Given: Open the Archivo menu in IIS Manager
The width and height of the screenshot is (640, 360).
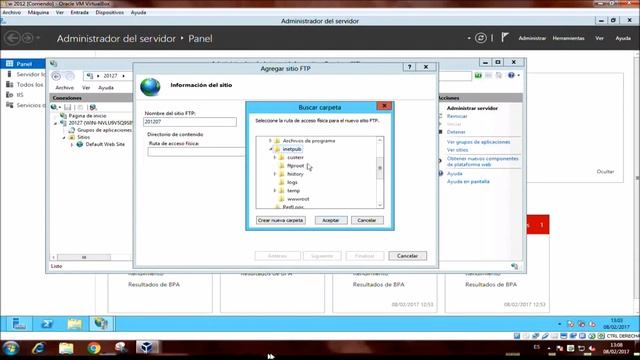Looking at the screenshot, I should pos(64,88).
